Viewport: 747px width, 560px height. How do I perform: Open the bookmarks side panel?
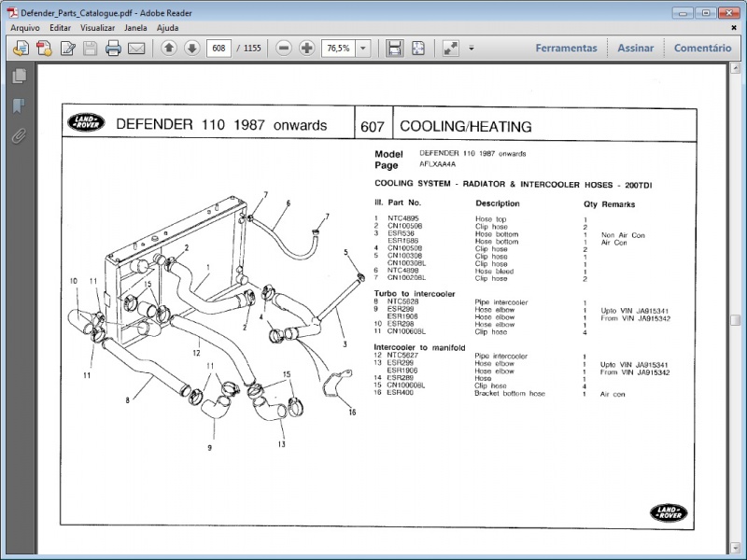coord(19,105)
